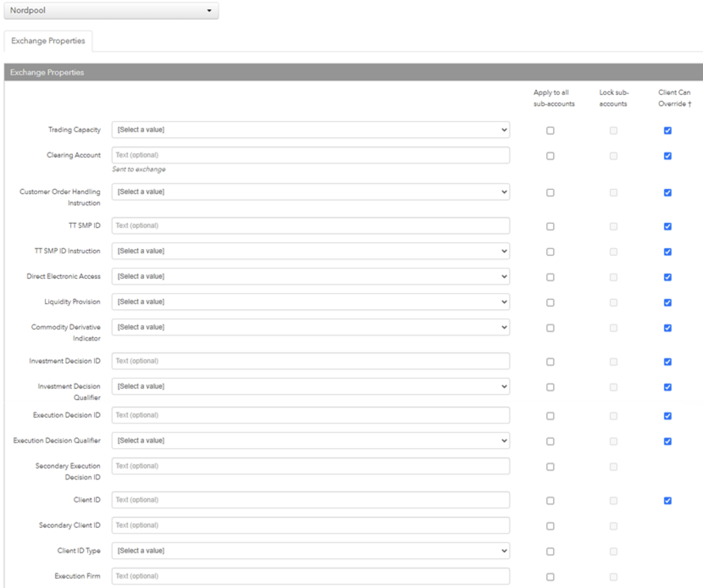Check Apply to all sub-accounts for Client ID Type
Image resolution: width=703 pixels, height=588 pixels.
550,552
